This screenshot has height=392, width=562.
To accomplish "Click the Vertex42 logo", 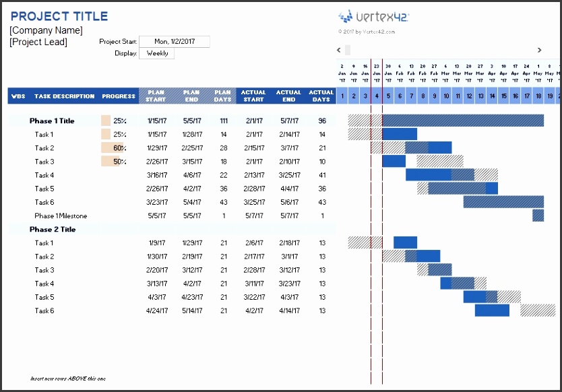I will click(373, 18).
